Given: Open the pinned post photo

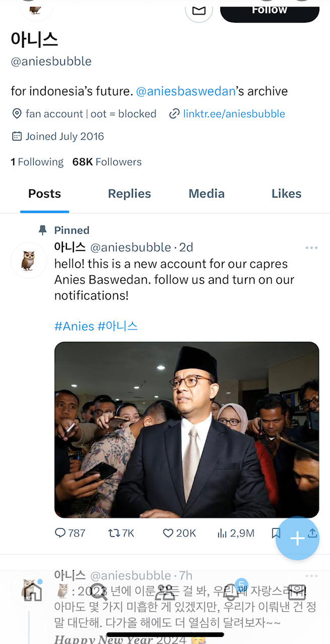Looking at the screenshot, I should [x=187, y=430].
